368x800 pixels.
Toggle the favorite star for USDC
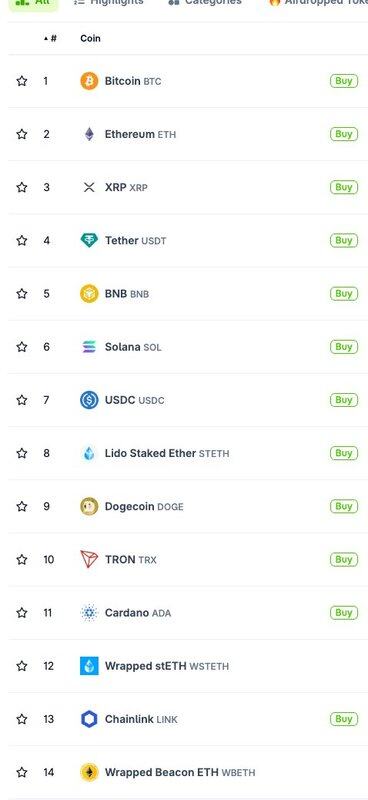coord(21,400)
